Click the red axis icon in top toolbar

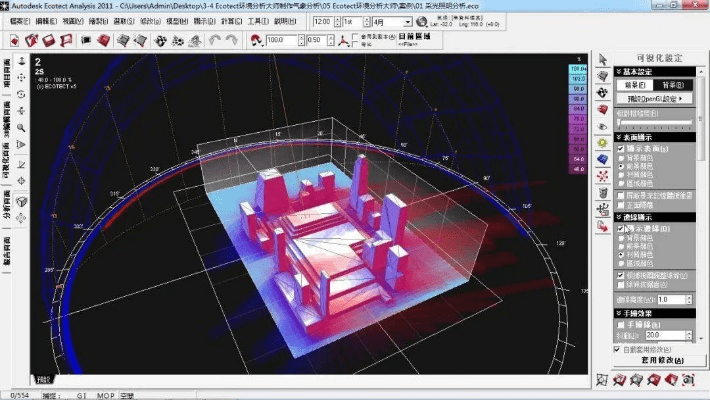click(x=344, y=40)
